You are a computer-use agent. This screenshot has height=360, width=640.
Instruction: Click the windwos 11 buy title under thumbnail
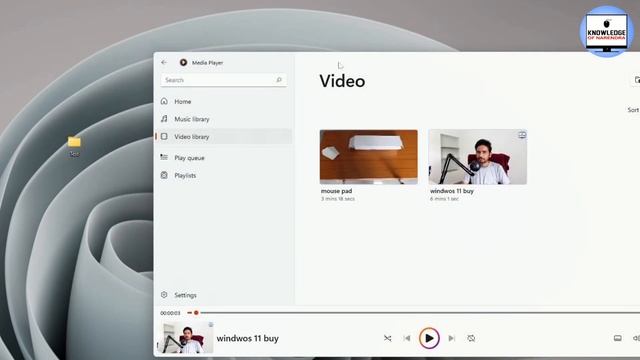click(x=452, y=191)
